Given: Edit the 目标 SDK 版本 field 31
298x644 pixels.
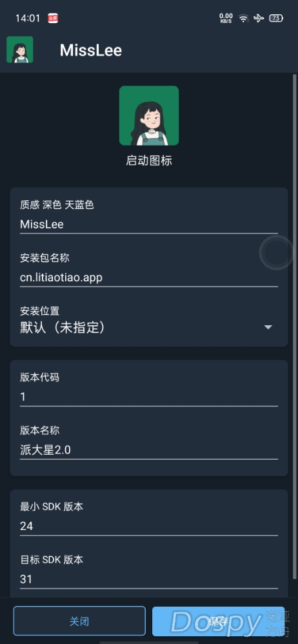Looking at the screenshot, I should (x=149, y=580).
